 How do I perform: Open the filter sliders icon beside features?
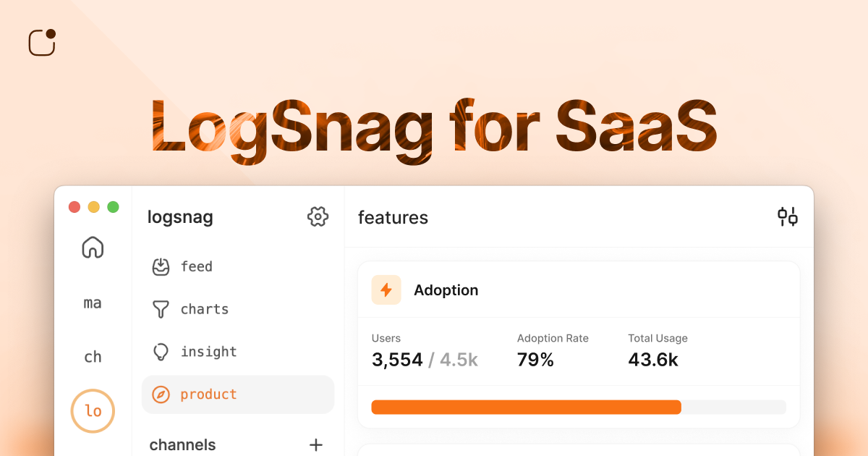point(788,216)
